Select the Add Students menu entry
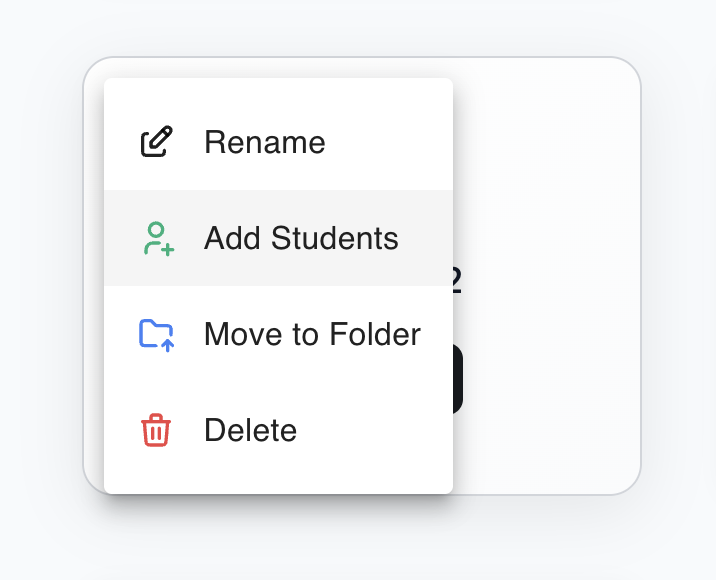This screenshot has width=716, height=580. coord(279,238)
